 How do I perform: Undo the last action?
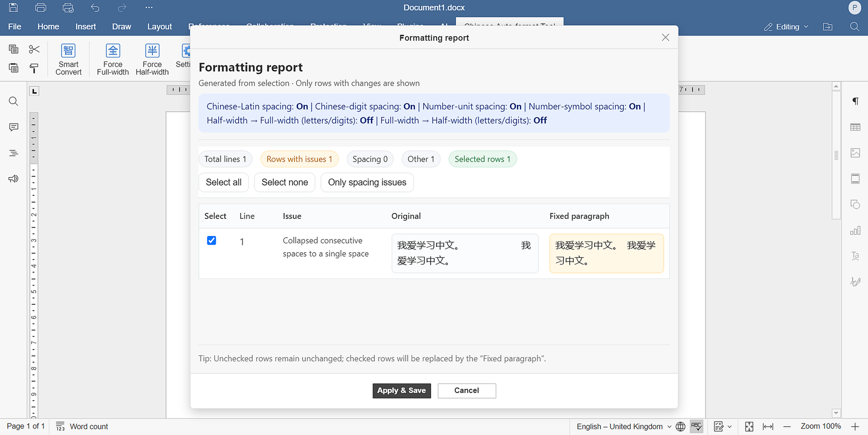click(x=95, y=7)
